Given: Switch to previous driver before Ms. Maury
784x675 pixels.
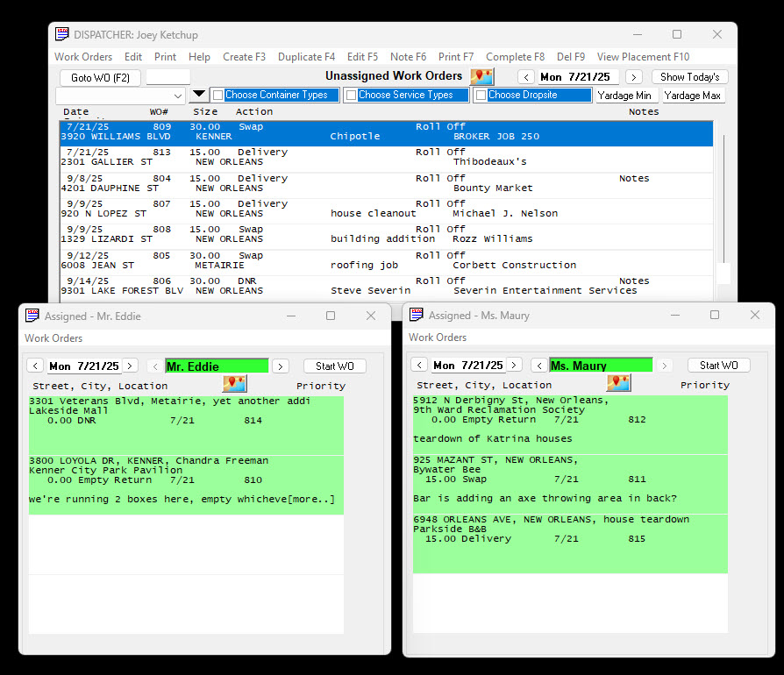Looking at the screenshot, I should pyautogui.click(x=539, y=366).
